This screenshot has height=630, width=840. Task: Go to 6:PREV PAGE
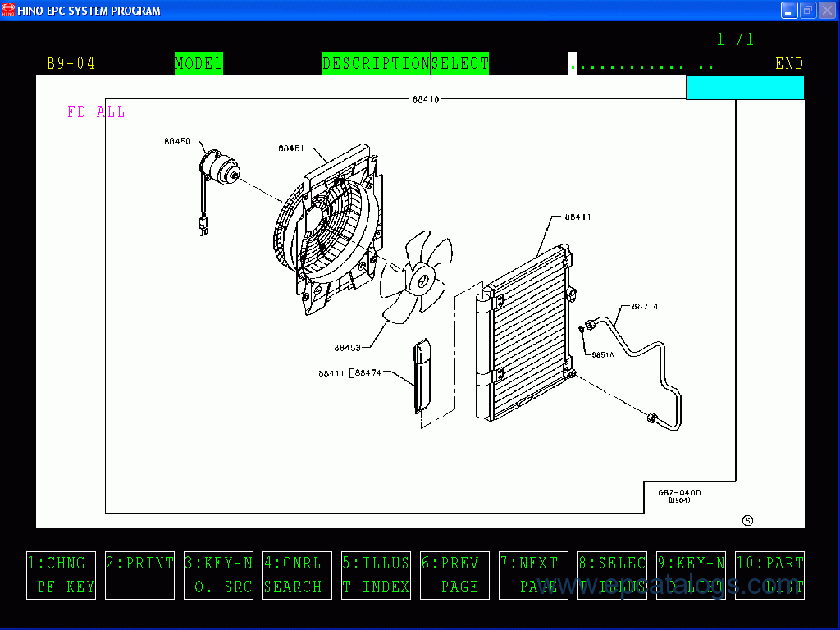tap(454, 575)
